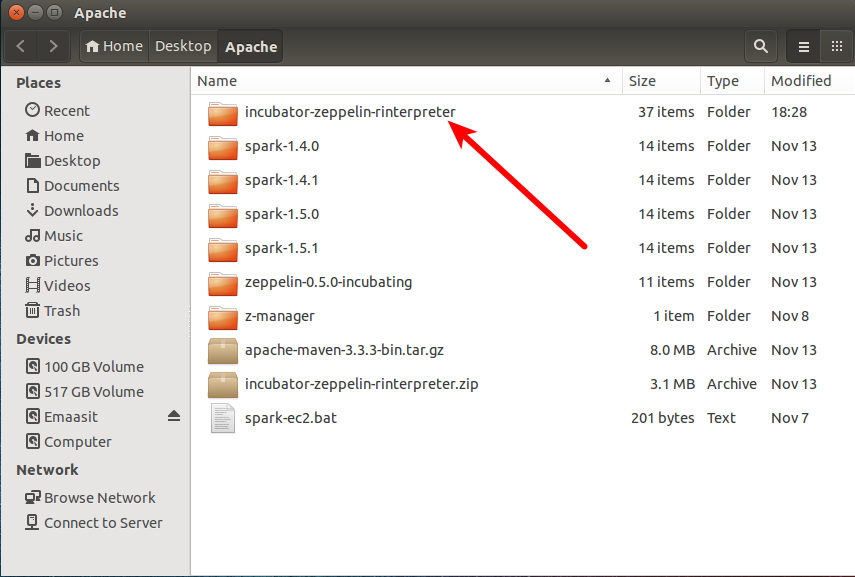Viewport: 855px width, 577px height.
Task: Switch to list view
Action: (803, 46)
